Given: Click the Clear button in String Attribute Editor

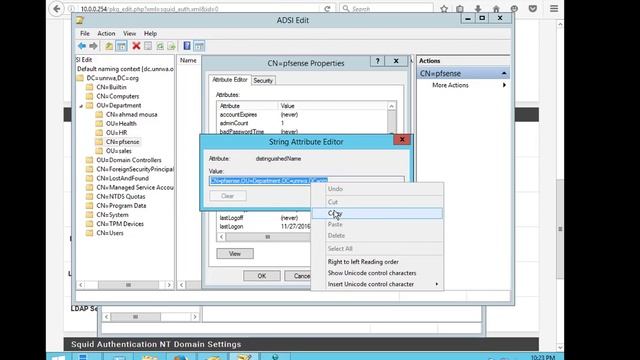Looking at the screenshot, I should [228, 196].
